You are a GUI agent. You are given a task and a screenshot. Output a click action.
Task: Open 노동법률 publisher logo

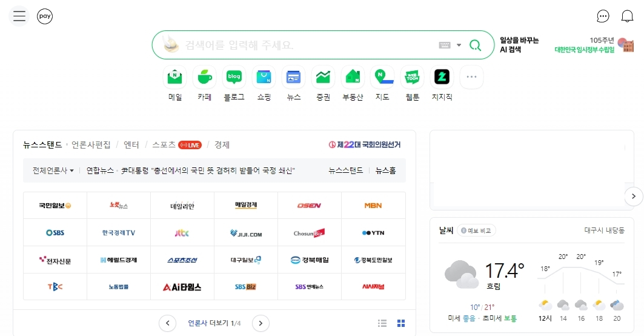click(x=119, y=287)
